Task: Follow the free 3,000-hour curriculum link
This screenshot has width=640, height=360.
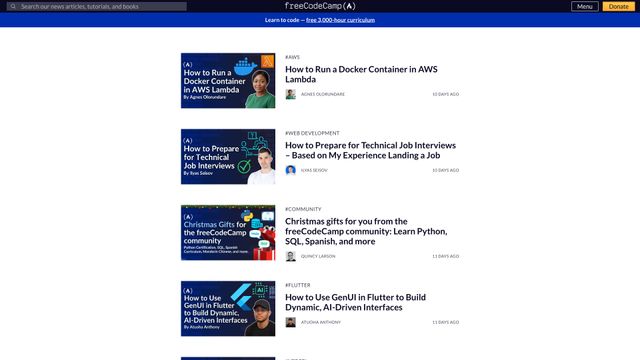Action: point(340,20)
